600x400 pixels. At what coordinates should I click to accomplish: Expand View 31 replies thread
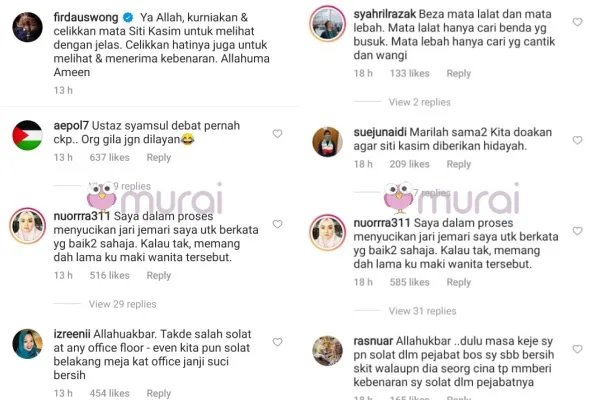422,311
